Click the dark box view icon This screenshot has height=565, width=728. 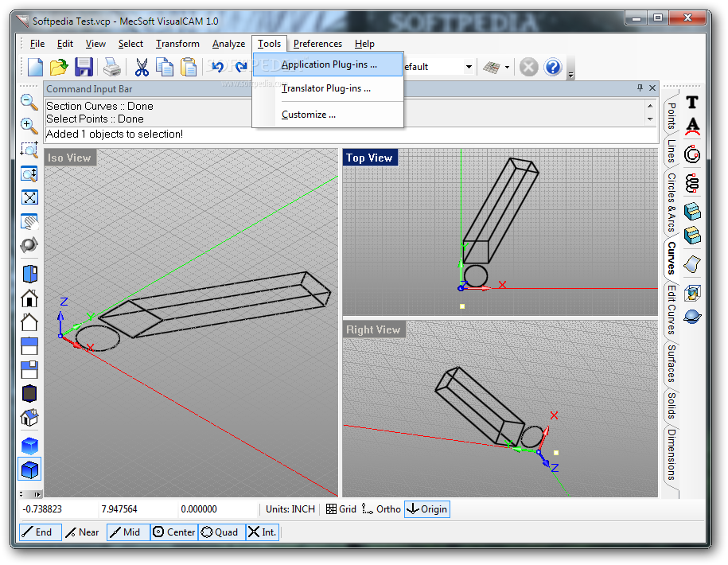(29, 394)
